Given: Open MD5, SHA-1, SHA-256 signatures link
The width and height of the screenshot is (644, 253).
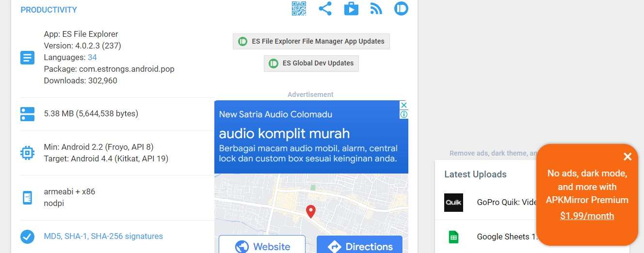Looking at the screenshot, I should pyautogui.click(x=103, y=237).
